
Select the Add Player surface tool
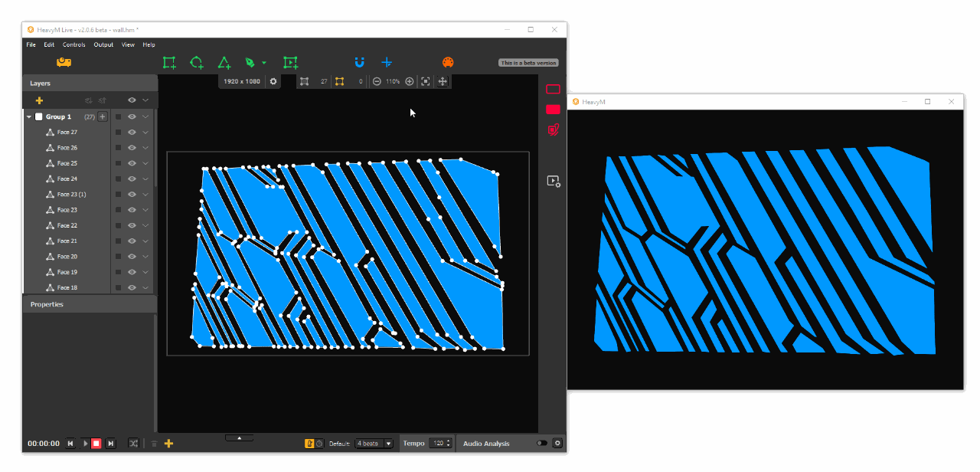290,62
